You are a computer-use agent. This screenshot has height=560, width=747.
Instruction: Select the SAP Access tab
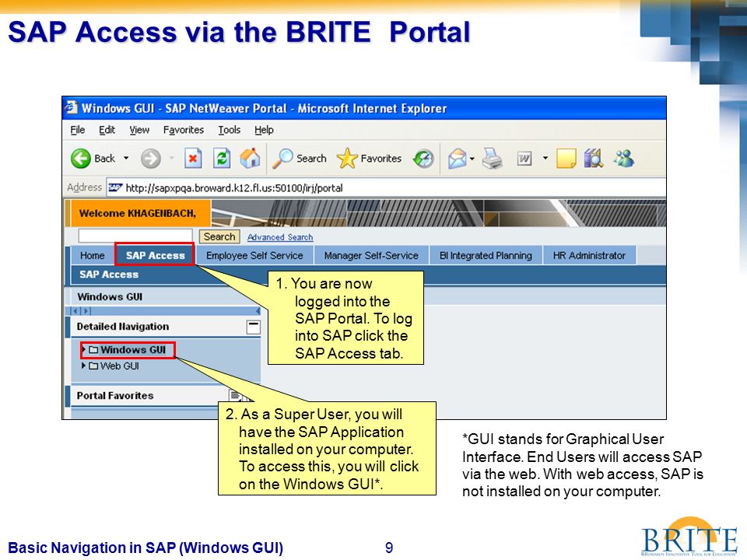156,255
